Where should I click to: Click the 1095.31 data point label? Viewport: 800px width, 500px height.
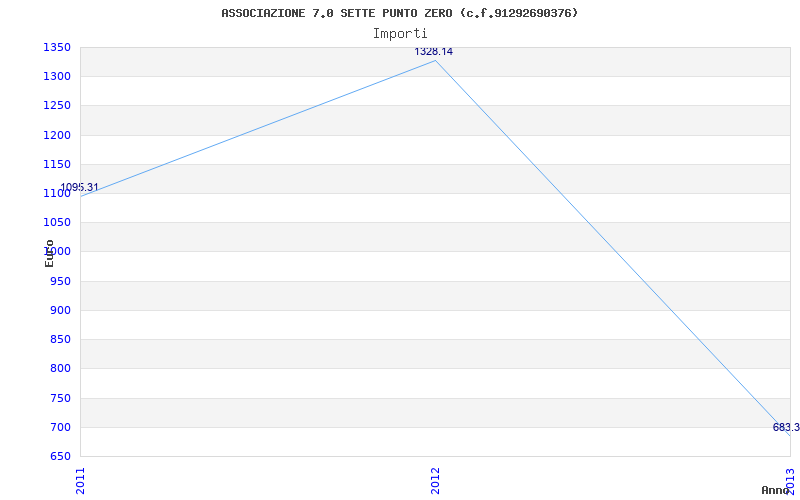(79, 187)
